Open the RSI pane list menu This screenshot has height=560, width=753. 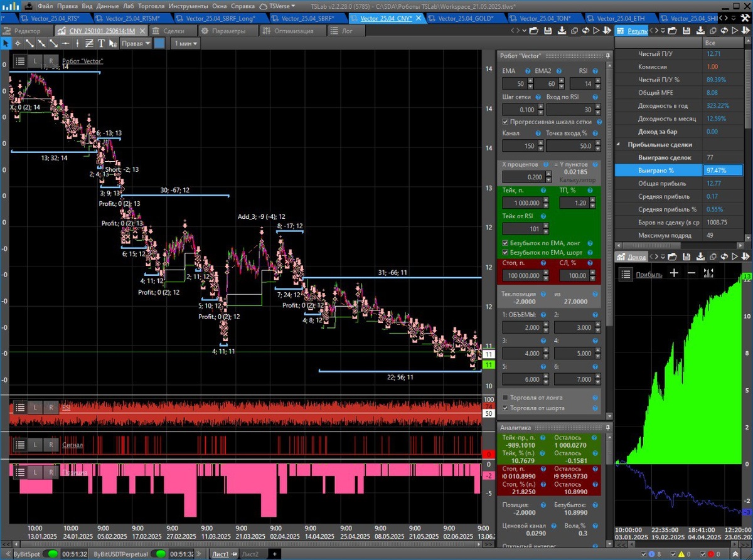click(20, 408)
